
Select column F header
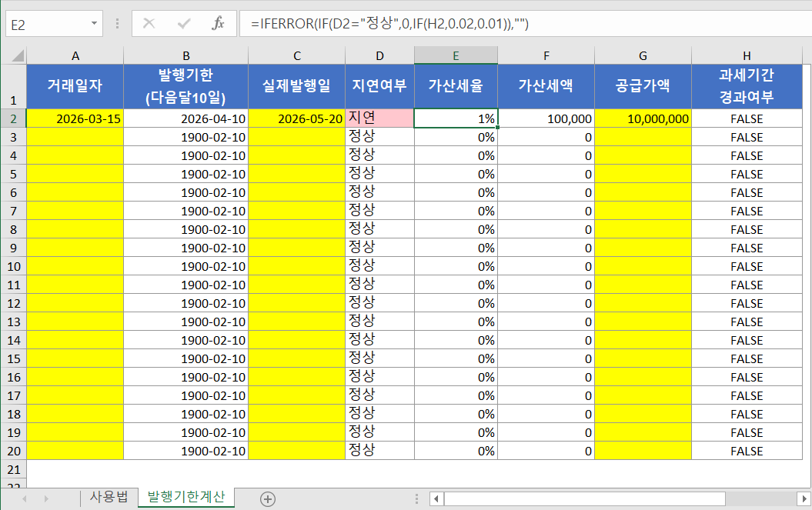point(546,55)
